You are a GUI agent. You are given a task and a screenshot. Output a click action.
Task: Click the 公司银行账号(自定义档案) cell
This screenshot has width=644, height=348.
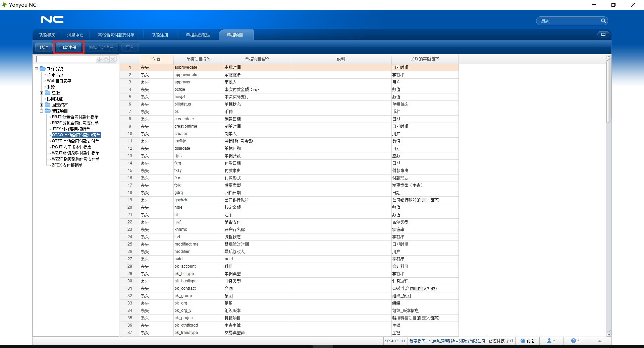click(x=425, y=200)
